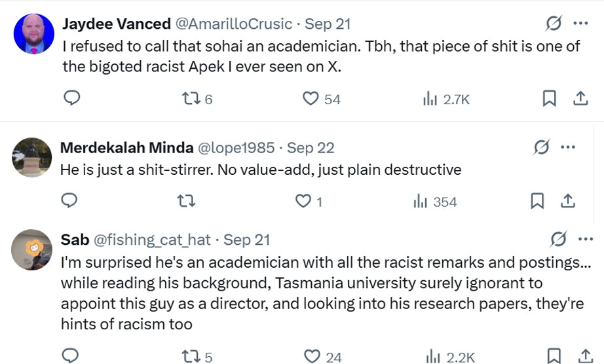Reply to Jaydee Vanced's post
Viewport: 604px width, 364px height.
tap(71, 98)
